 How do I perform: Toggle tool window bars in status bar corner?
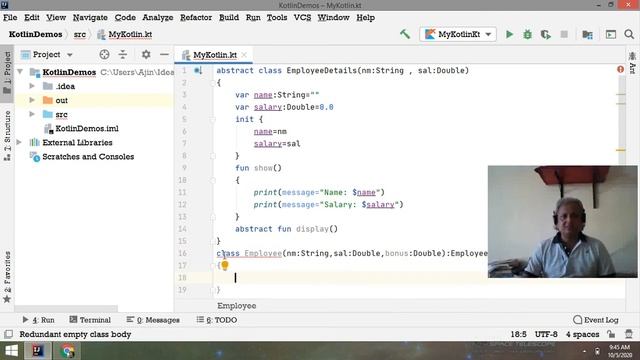point(8,334)
